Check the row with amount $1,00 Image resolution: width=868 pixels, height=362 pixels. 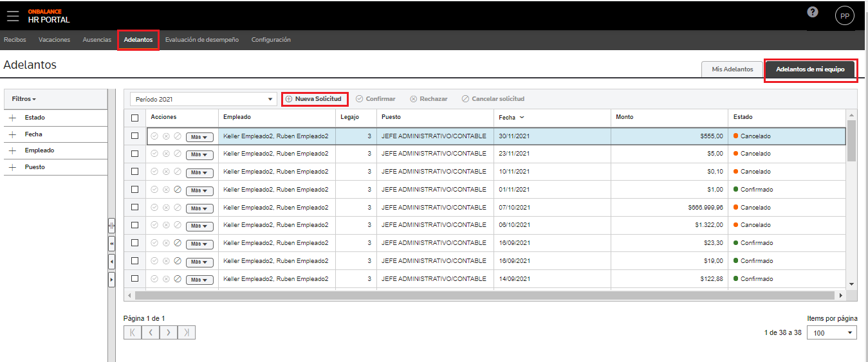coord(134,190)
